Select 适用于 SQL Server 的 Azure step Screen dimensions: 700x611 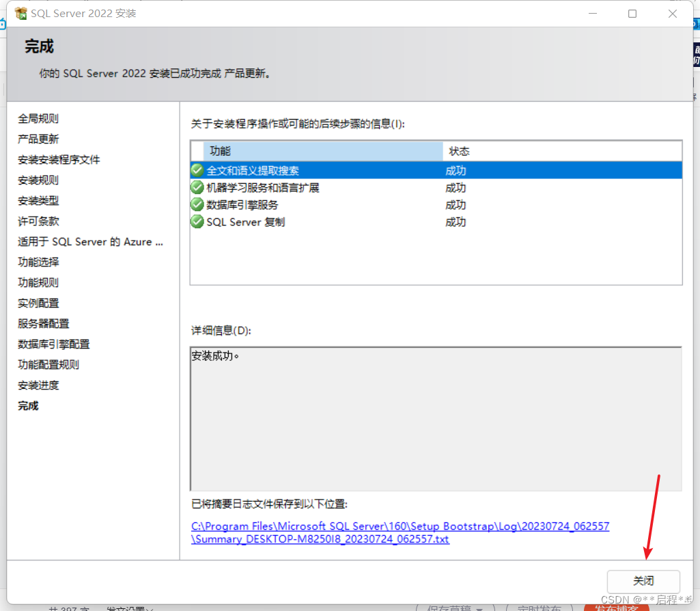[x=91, y=242]
